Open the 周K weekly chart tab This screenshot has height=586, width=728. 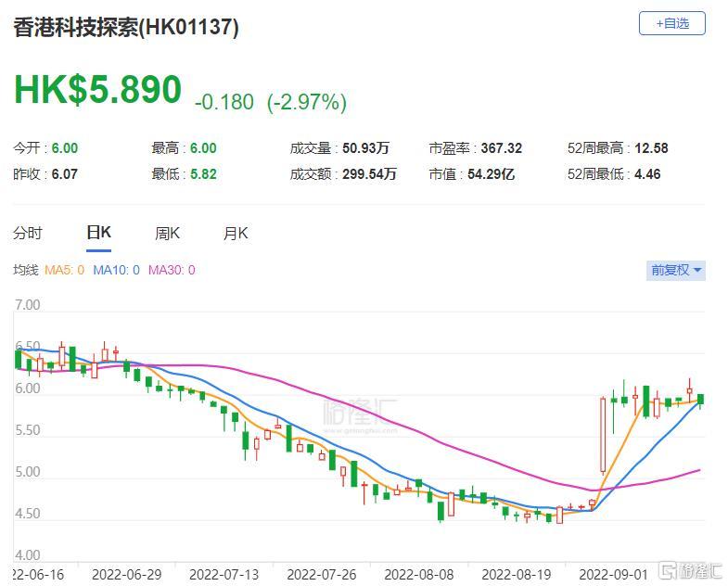pos(167,233)
